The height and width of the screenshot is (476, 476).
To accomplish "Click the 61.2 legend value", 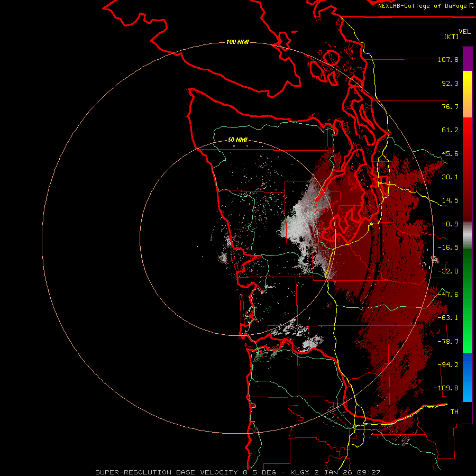I will pos(450,130).
